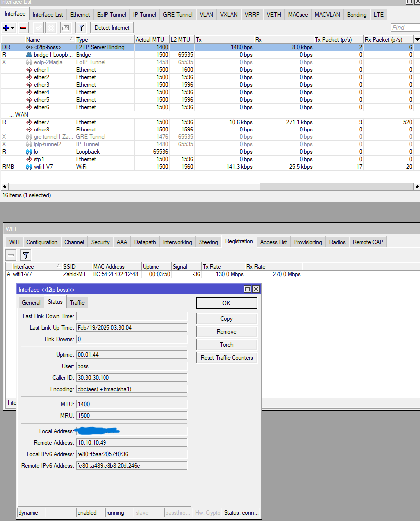The image size is (420, 521).
Task: Select the wifi1-V7 interface row icon
Action: (x=29, y=167)
